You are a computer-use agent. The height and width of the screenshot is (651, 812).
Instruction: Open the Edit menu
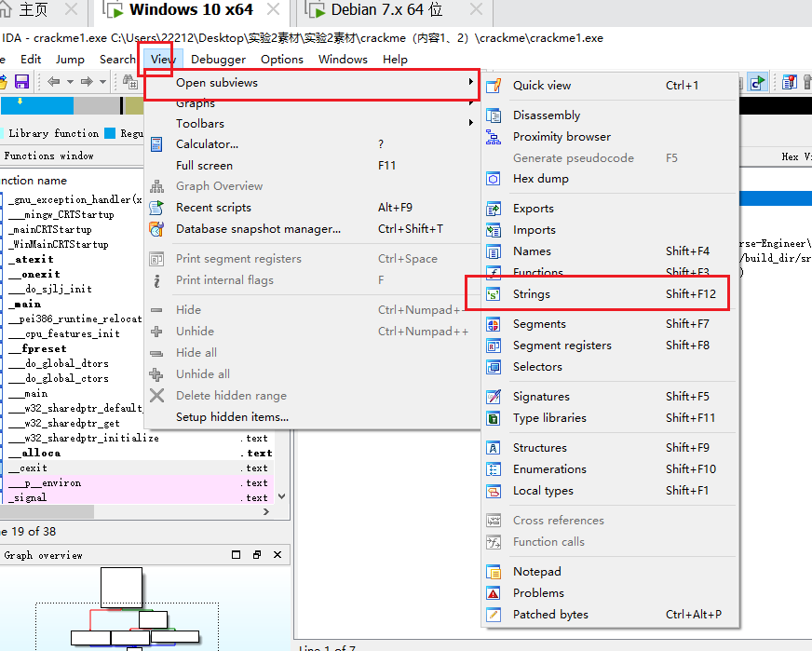click(31, 59)
